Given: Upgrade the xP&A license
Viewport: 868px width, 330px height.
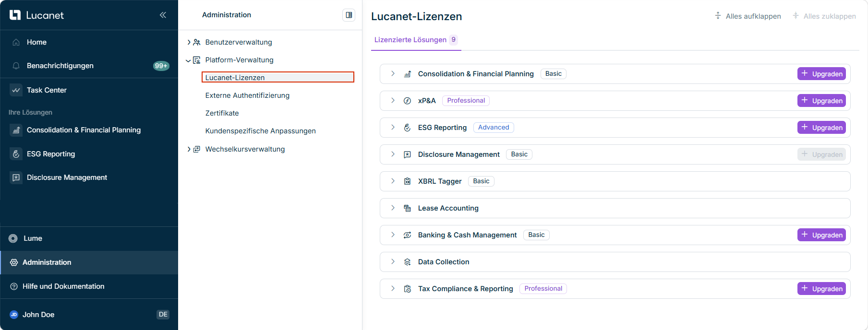Looking at the screenshot, I should (x=822, y=100).
